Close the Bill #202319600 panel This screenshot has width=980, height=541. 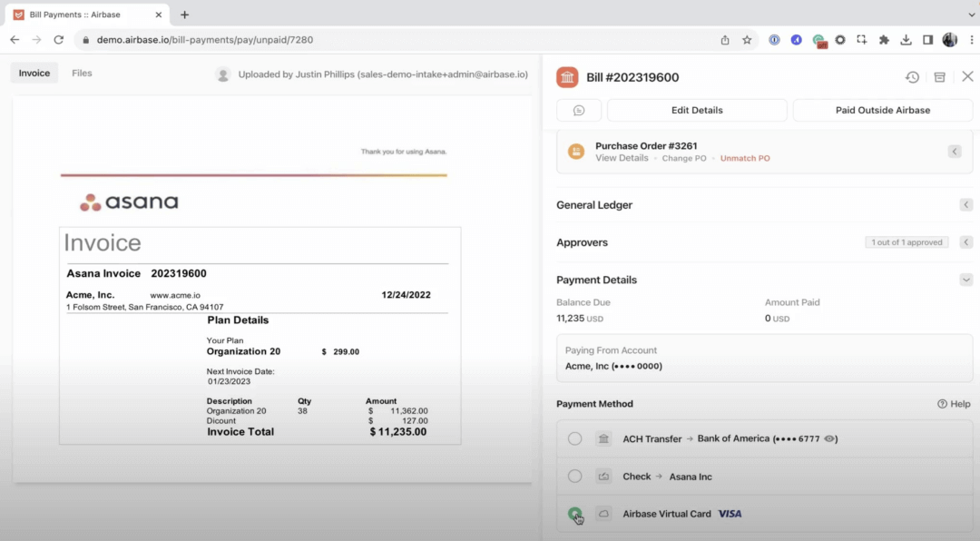(967, 76)
